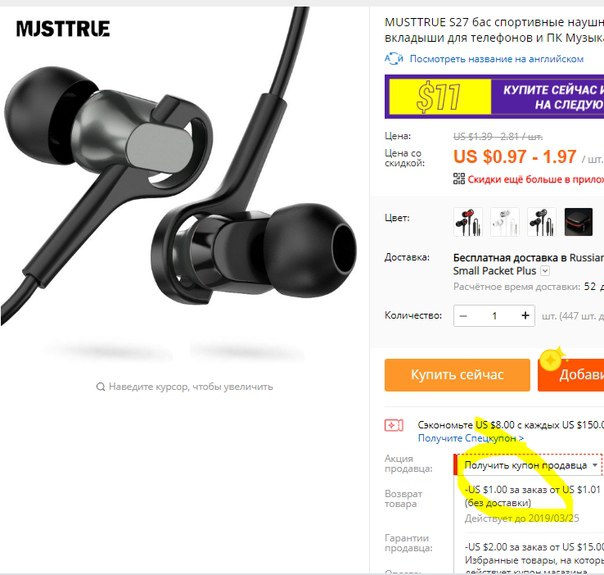Open the Получите Спецкупон link
The width and height of the screenshot is (604, 575).
tap(471, 438)
